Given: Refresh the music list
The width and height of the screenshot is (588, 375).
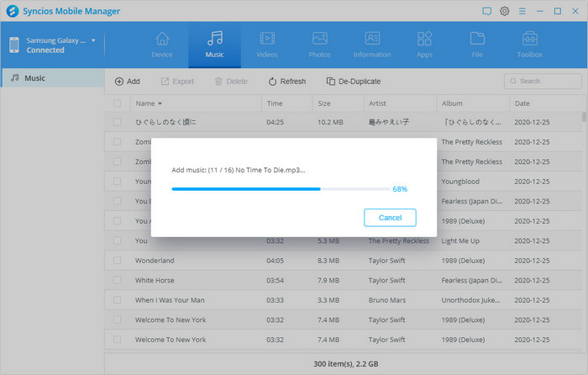Looking at the screenshot, I should 287,82.
